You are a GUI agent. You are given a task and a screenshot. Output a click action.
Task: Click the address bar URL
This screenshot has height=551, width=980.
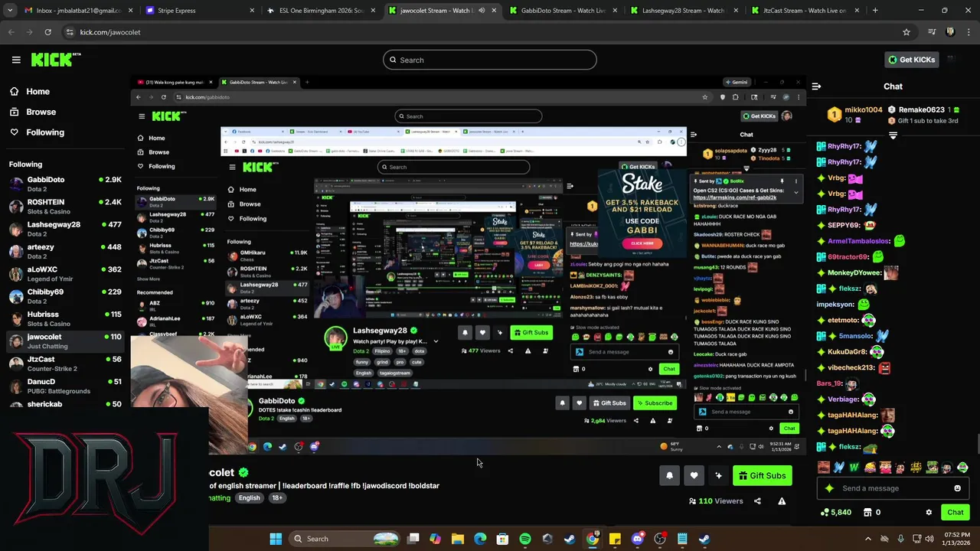pyautogui.click(x=110, y=32)
